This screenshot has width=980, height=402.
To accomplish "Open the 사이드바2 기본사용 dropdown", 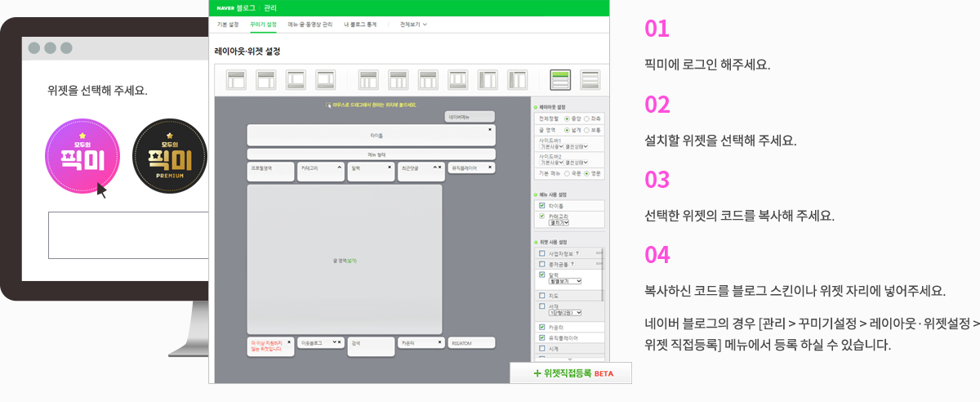I will pyautogui.click(x=551, y=162).
